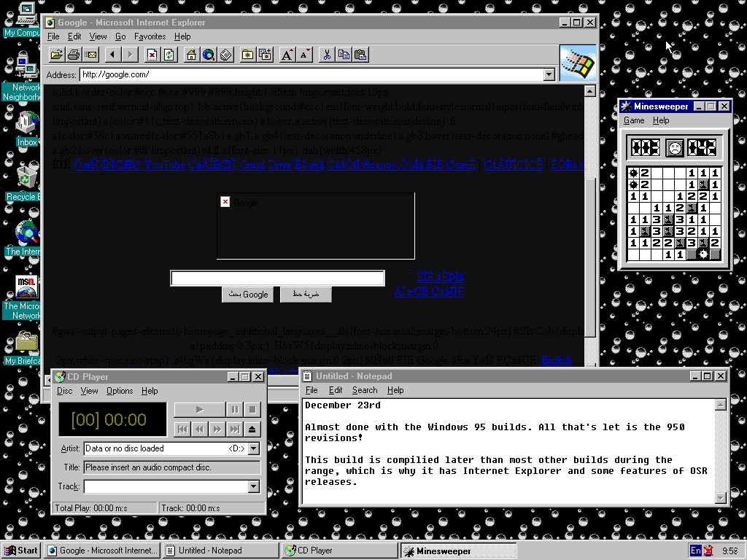This screenshot has height=560, width=747.
Task: Go to the Home page icon
Action: pyautogui.click(x=191, y=55)
